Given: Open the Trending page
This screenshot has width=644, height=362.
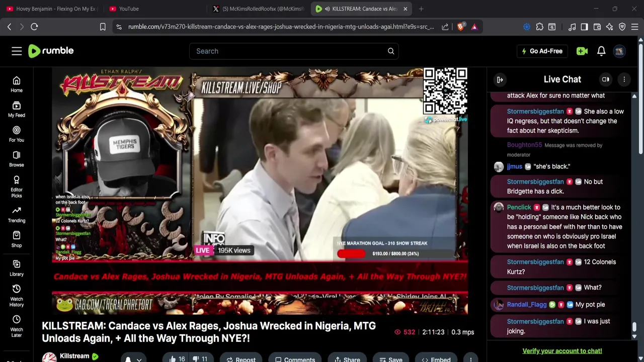Looking at the screenshot, I should pyautogui.click(x=17, y=215).
